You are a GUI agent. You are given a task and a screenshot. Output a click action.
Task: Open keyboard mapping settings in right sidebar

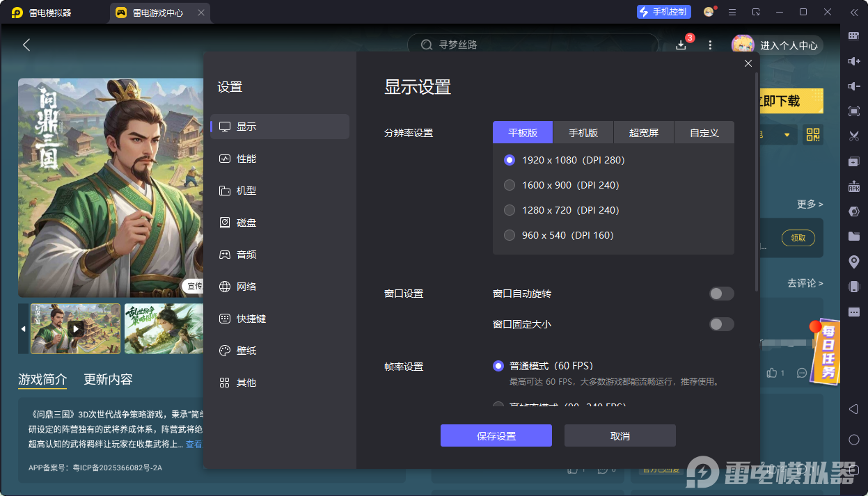(854, 36)
